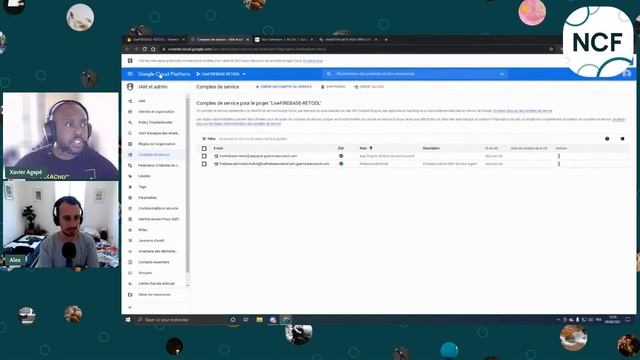Bookmark this page with the star icon
The image size is (640, 360).
coord(551,49)
